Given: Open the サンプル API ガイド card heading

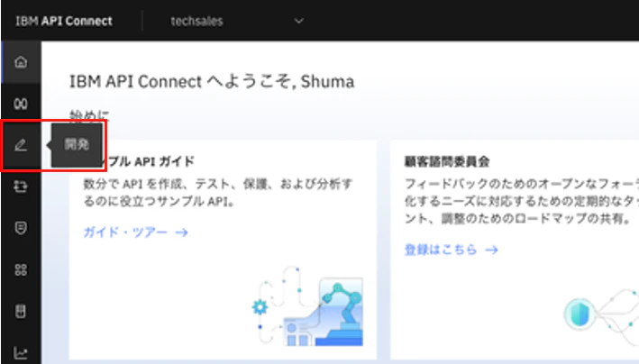Looking at the screenshot, I should pyautogui.click(x=147, y=161).
